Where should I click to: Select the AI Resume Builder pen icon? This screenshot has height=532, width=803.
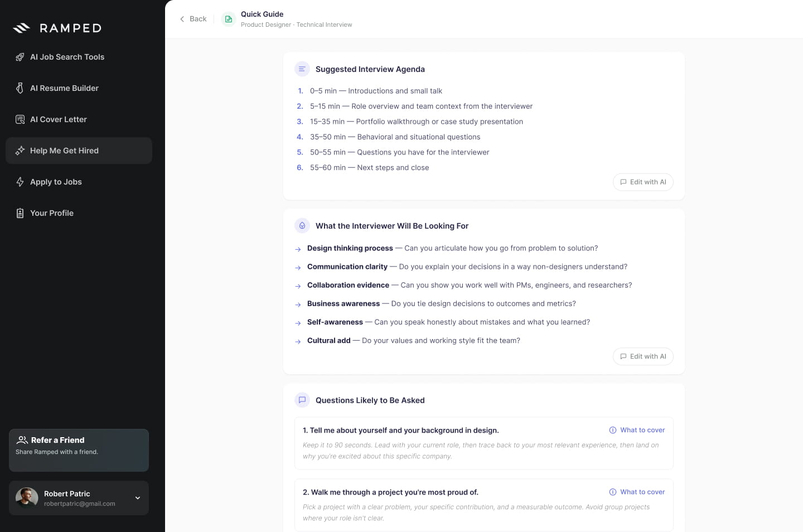click(20, 88)
